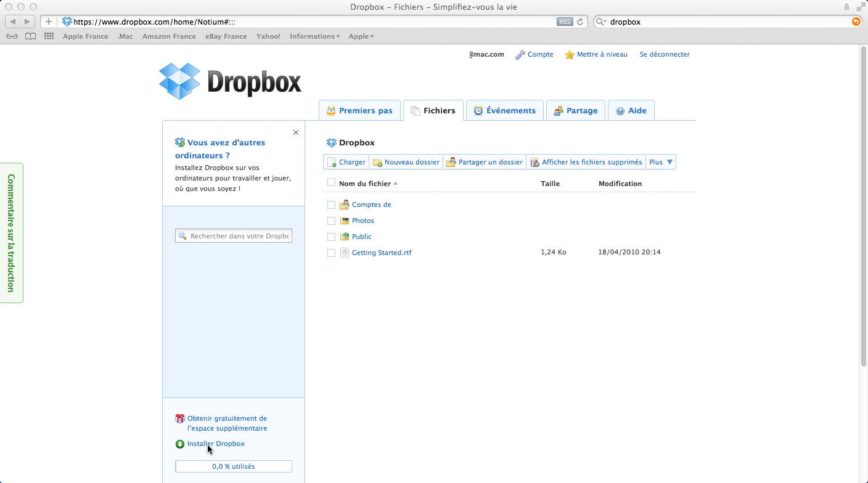Click the Nouveau dossier folder icon

377,161
